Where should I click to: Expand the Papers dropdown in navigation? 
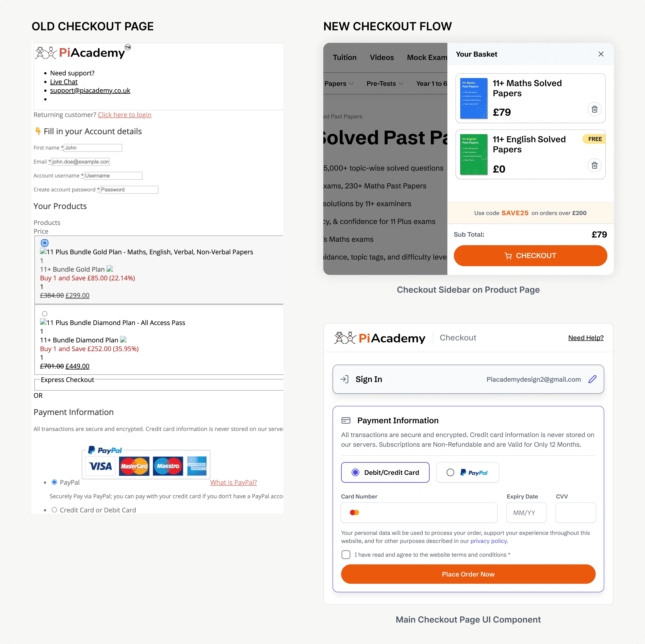point(339,83)
